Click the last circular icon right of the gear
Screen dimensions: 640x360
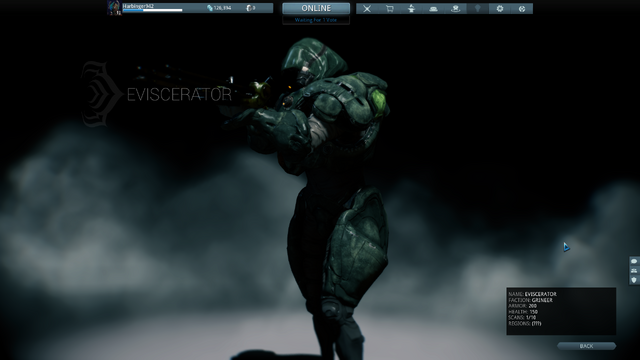pos(522,9)
